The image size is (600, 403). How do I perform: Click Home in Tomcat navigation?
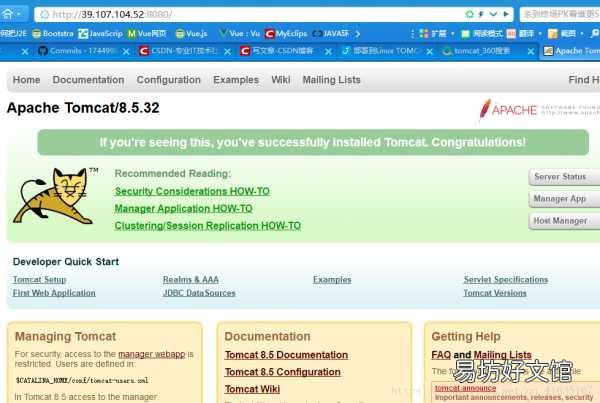coord(26,80)
